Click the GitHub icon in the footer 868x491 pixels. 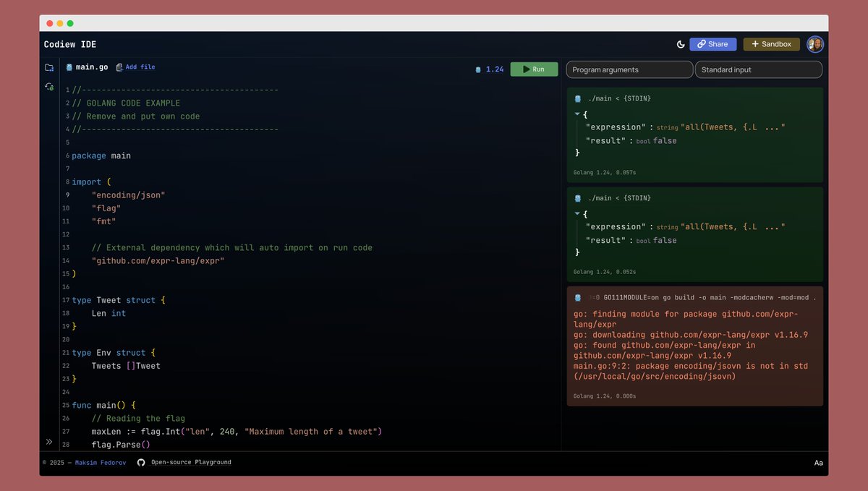coord(141,462)
